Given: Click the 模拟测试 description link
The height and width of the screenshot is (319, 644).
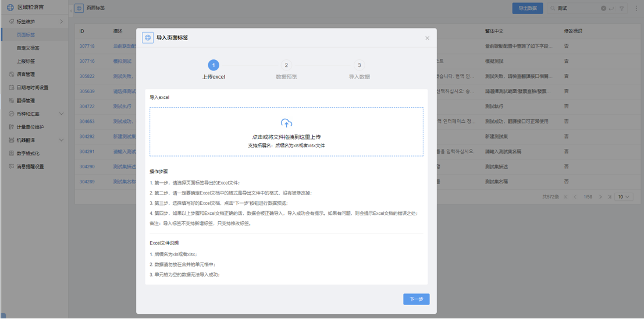Looking at the screenshot, I should pyautogui.click(x=122, y=61).
